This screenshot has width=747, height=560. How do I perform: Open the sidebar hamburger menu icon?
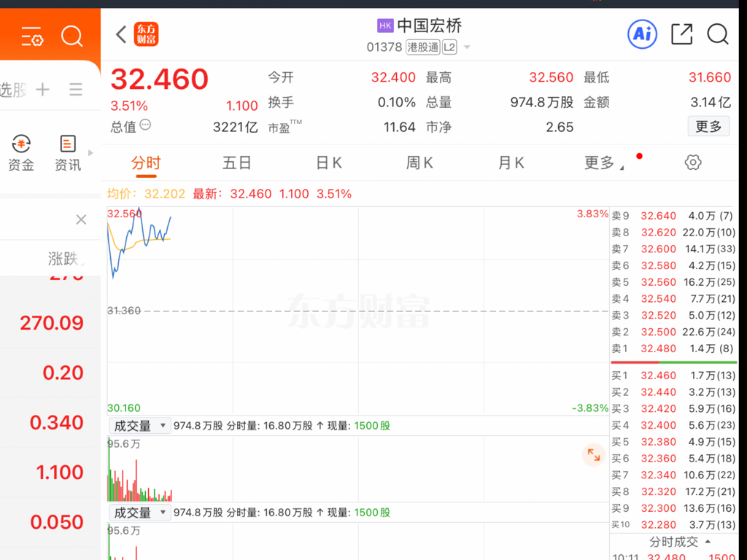tap(76, 89)
